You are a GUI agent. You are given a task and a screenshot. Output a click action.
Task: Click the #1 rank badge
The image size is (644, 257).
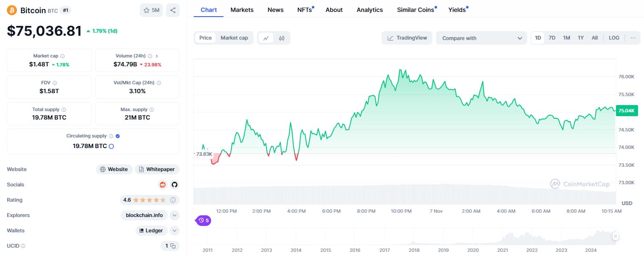point(66,10)
